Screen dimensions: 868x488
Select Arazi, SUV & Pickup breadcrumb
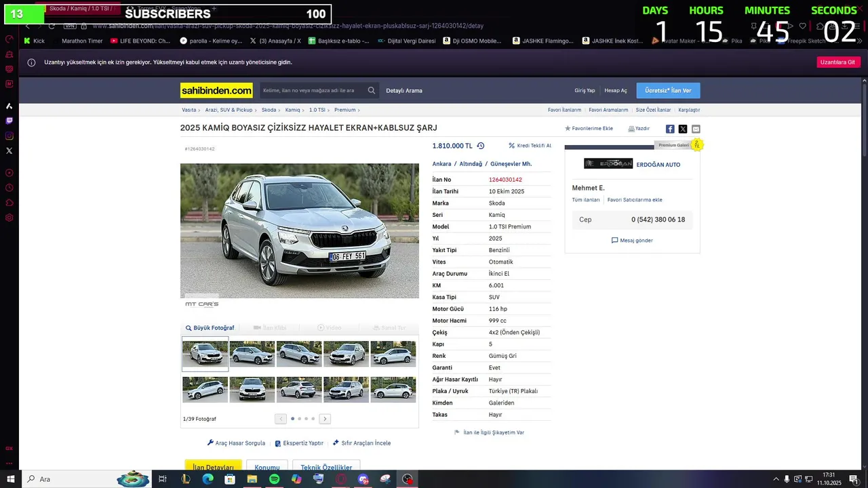[229, 110]
